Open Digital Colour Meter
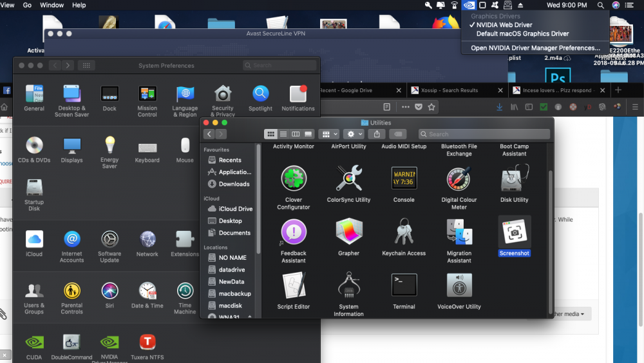Image resolution: width=644 pixels, height=363 pixels. (x=459, y=179)
